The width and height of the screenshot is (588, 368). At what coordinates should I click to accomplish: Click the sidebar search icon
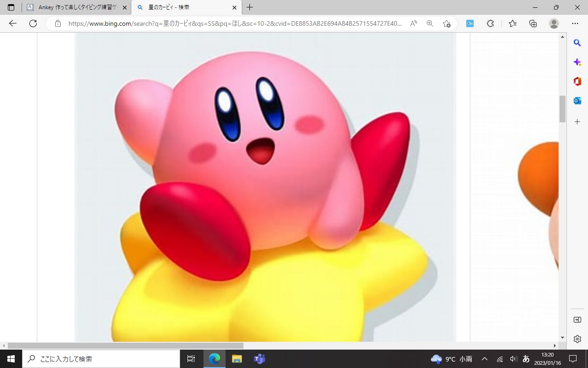click(x=577, y=43)
